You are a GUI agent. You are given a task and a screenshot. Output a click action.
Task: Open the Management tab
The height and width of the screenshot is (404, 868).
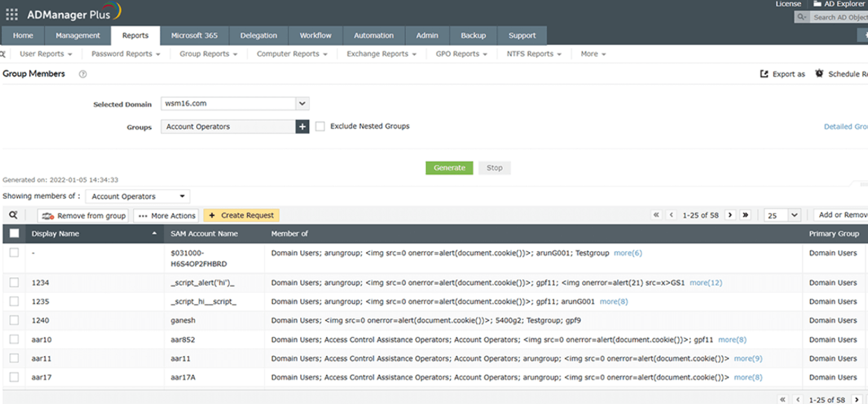(x=77, y=35)
